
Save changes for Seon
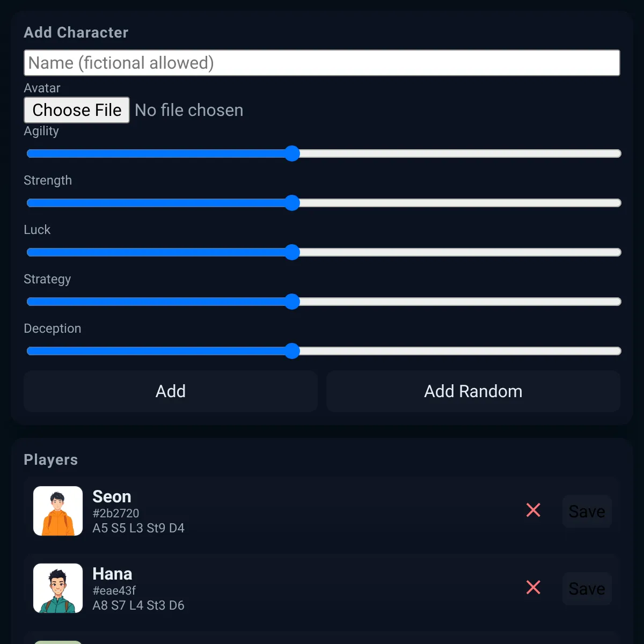point(587,511)
